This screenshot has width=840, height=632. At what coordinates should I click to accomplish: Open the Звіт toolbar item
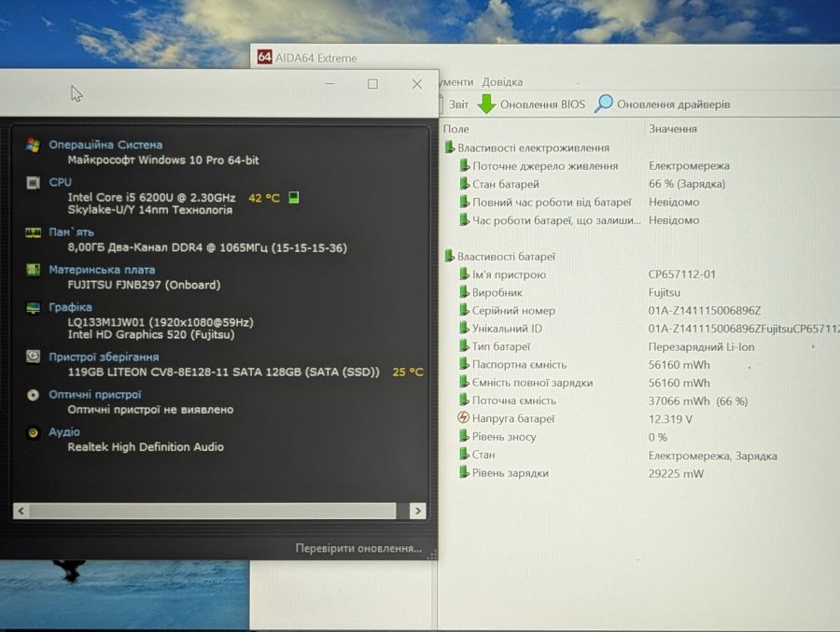click(x=458, y=105)
